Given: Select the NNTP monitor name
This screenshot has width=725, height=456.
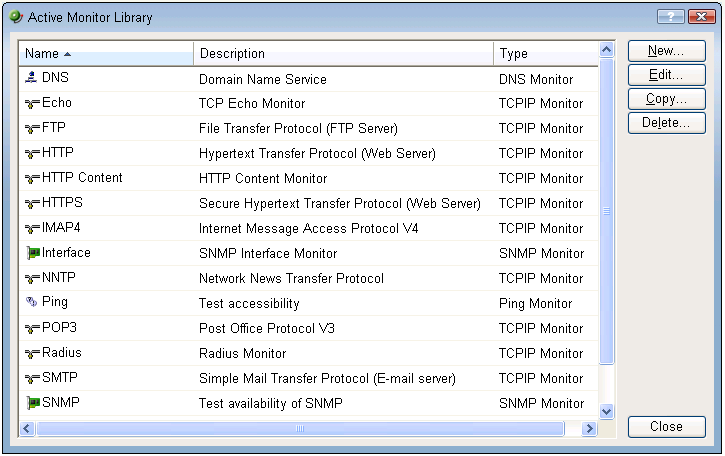Looking at the screenshot, I should coord(59,277).
